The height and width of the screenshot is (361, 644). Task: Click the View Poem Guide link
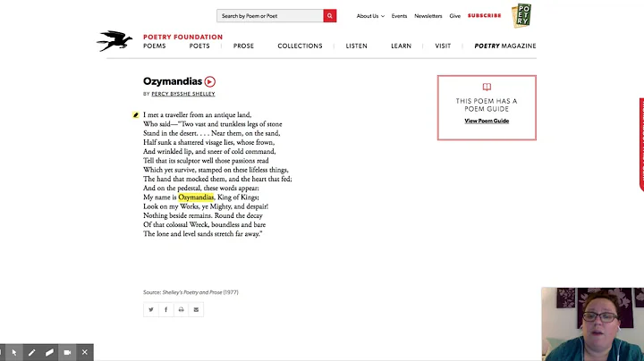click(487, 121)
